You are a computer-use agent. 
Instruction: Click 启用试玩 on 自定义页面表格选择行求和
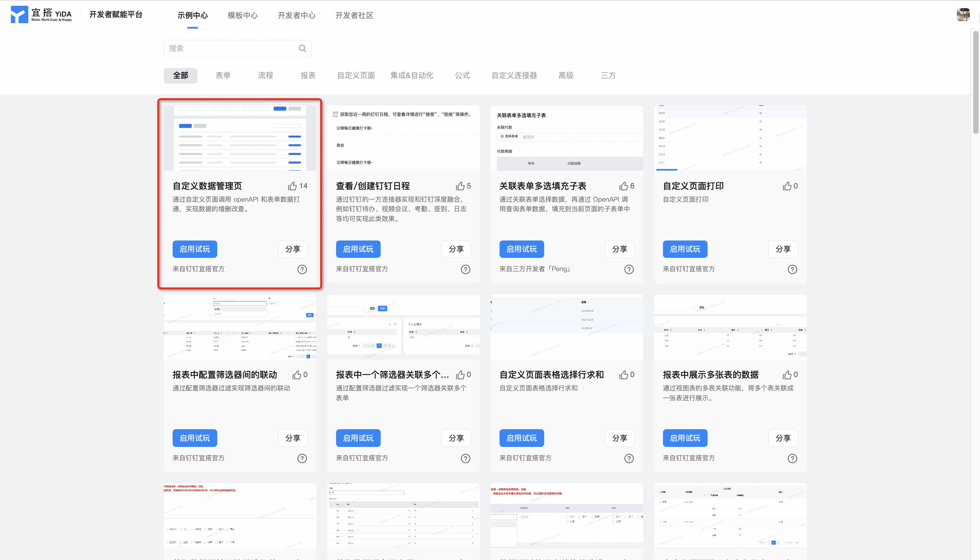[x=522, y=438]
